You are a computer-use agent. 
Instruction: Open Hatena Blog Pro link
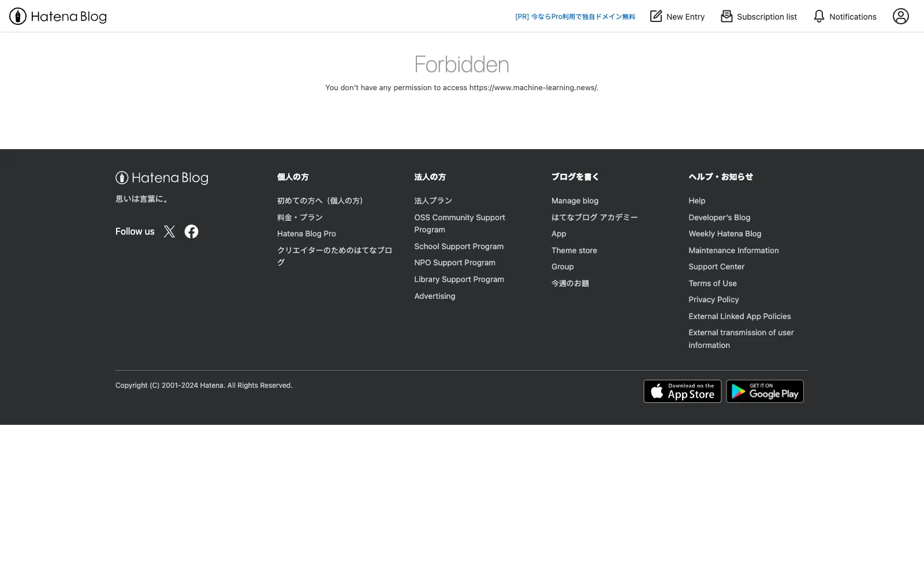tap(307, 234)
